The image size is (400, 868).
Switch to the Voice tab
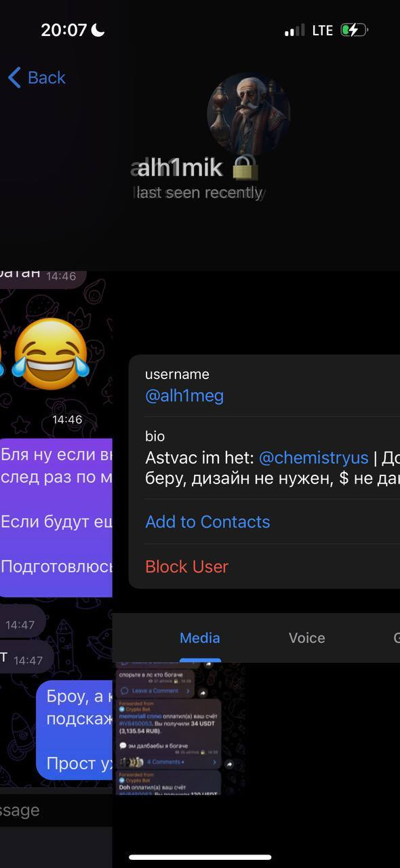pyautogui.click(x=306, y=638)
